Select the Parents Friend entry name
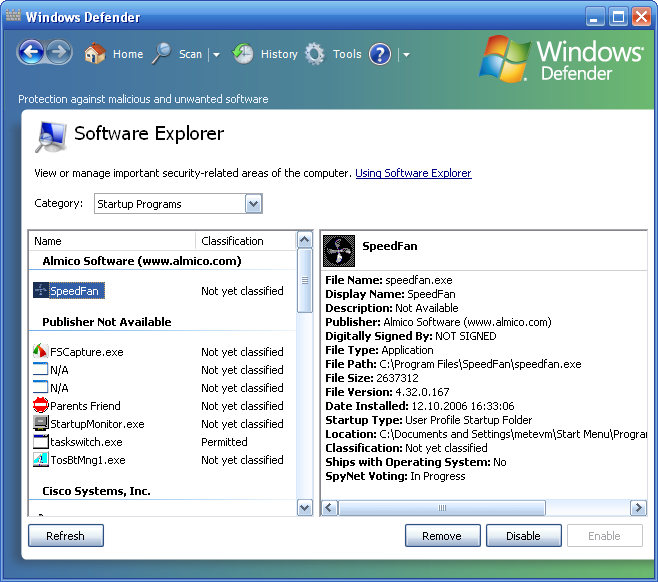The width and height of the screenshot is (658, 582). click(x=85, y=406)
